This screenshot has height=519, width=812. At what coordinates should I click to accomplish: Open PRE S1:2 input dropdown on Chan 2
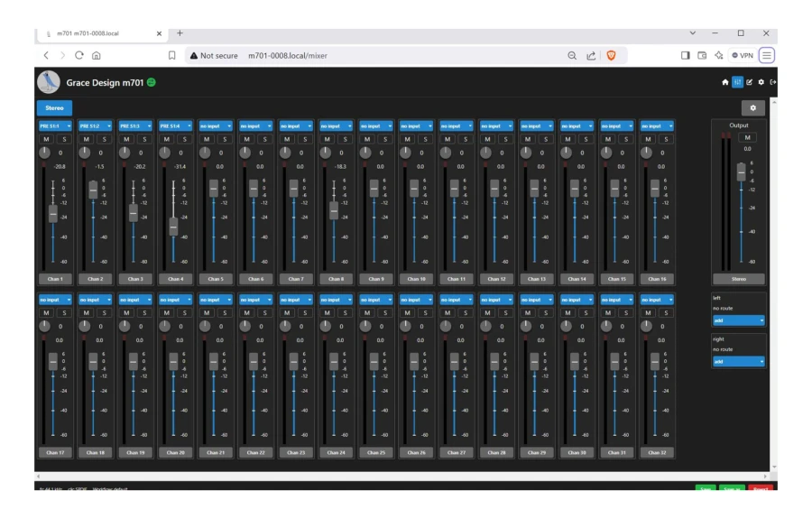tap(96, 125)
